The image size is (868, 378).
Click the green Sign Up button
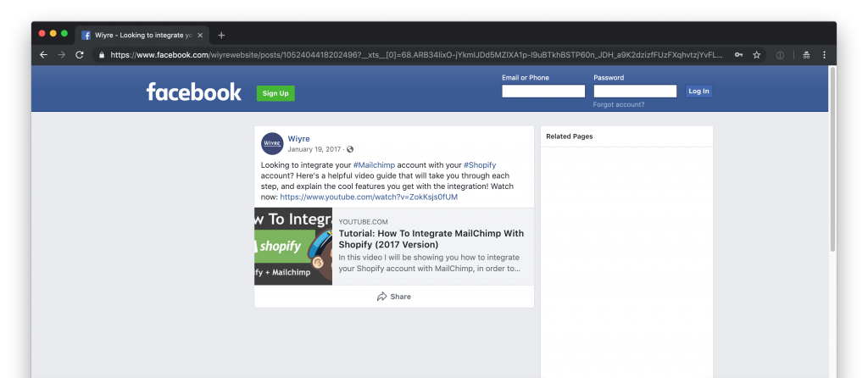tap(275, 93)
